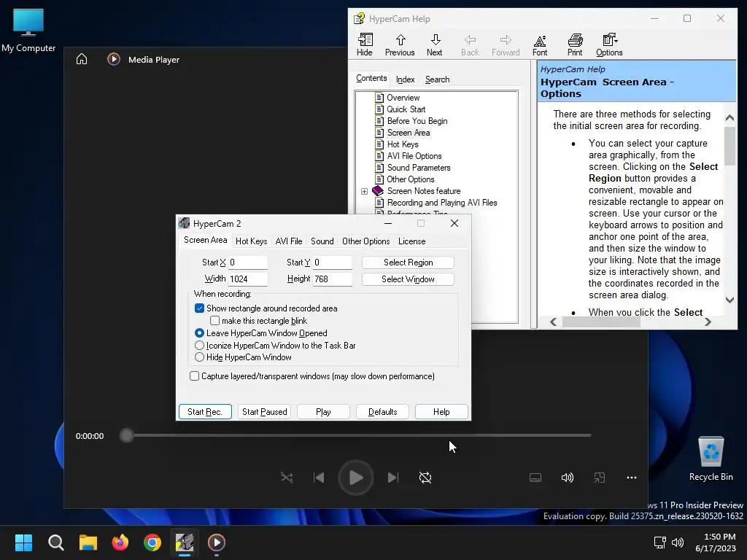Switch to the License tab
The image size is (747, 560).
coord(411,241)
